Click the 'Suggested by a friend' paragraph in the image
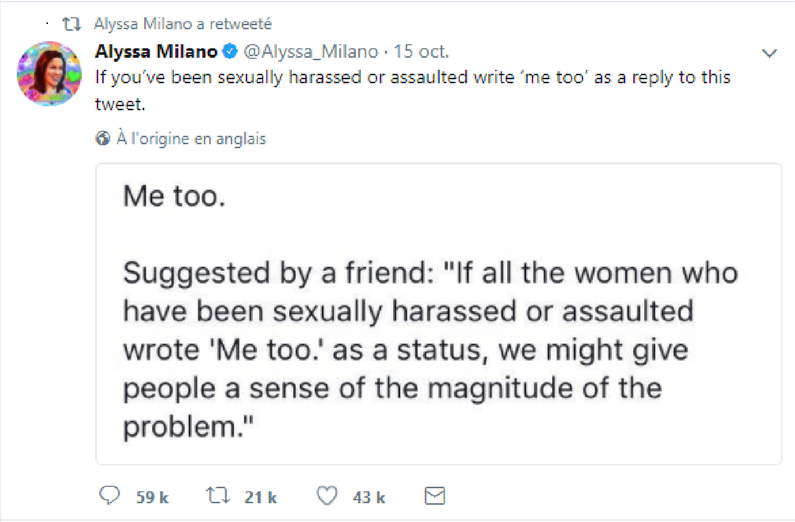Viewport: 795px width, 522px height. (430, 350)
